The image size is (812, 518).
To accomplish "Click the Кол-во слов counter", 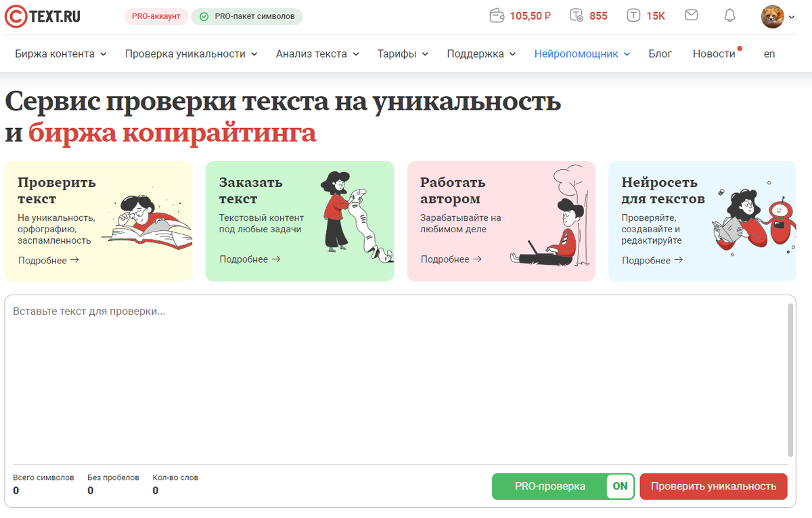I will click(175, 484).
